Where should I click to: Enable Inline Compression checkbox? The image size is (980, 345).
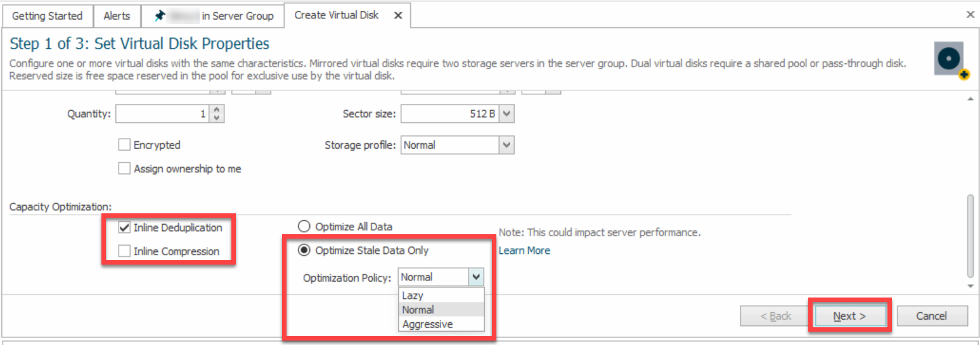pyautogui.click(x=124, y=251)
